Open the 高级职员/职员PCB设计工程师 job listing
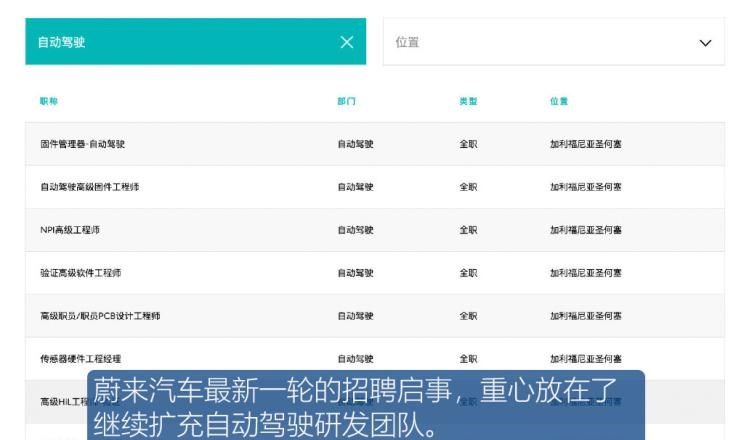744x440 pixels. coord(100,316)
